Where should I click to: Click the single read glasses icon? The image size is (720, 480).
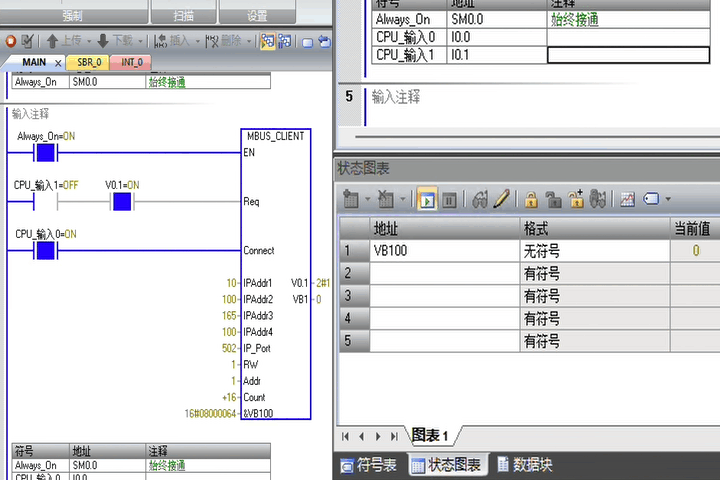480,200
